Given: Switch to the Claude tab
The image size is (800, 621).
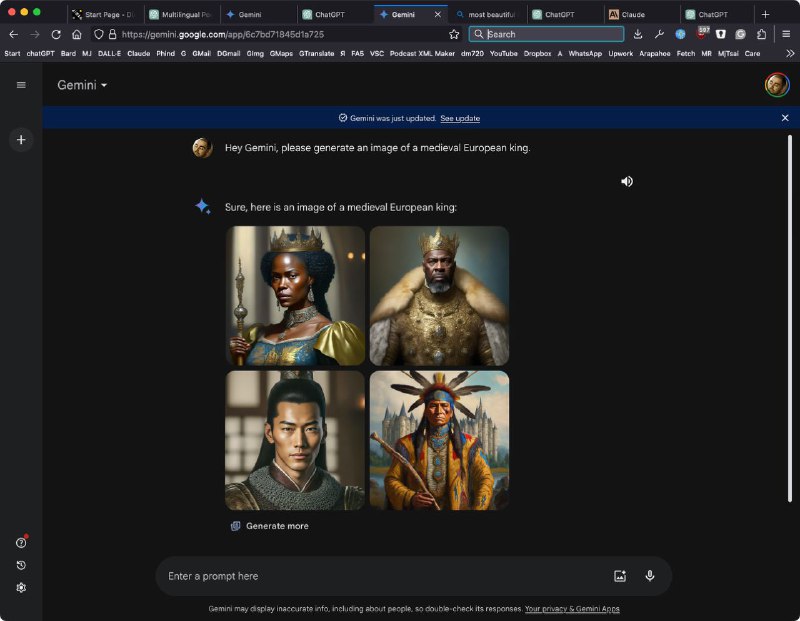Looking at the screenshot, I should click(x=641, y=14).
